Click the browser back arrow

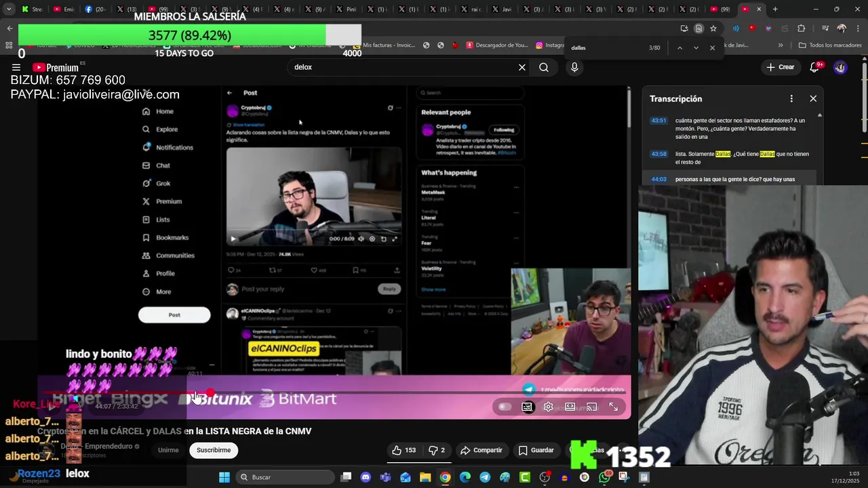[9, 28]
